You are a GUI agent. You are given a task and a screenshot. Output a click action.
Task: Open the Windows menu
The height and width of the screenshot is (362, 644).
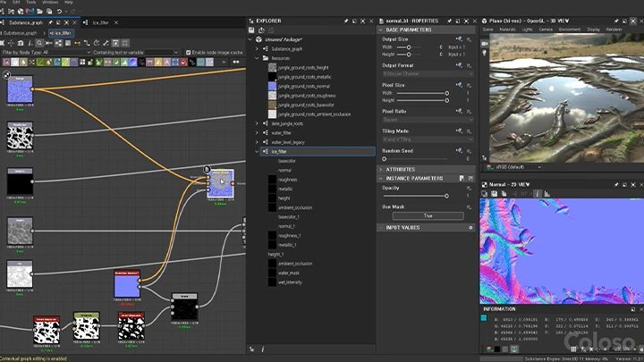click(50, 2)
